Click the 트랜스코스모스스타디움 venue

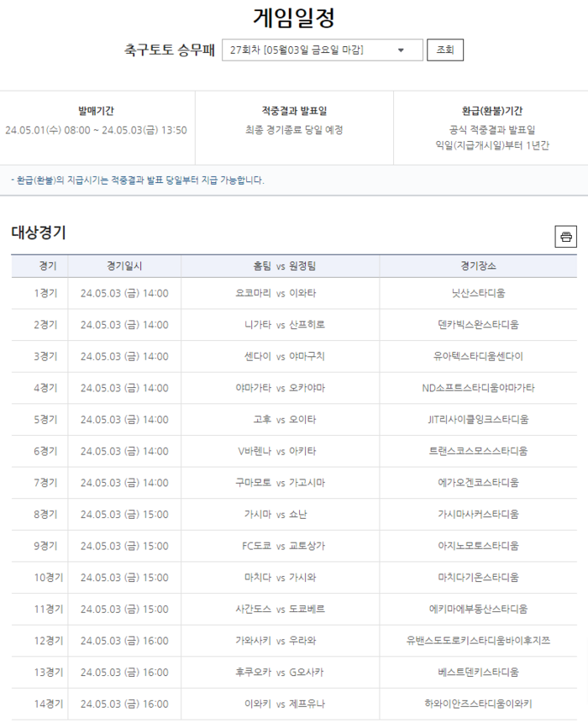478,451
